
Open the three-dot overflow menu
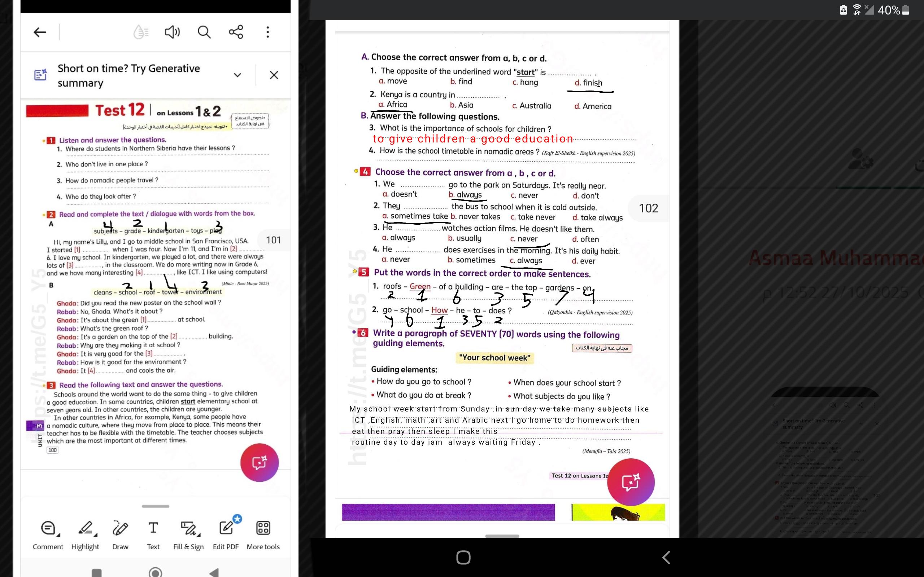coord(268,32)
